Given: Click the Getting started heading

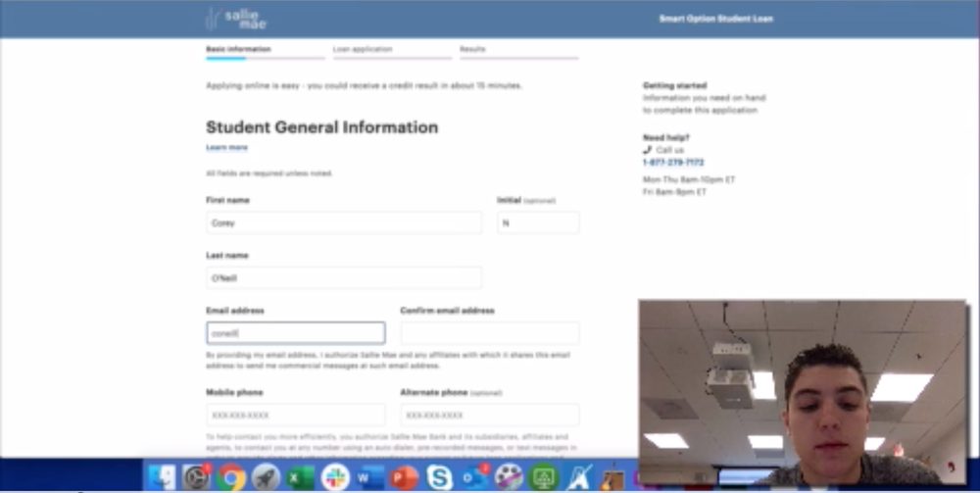Looking at the screenshot, I should (x=674, y=85).
